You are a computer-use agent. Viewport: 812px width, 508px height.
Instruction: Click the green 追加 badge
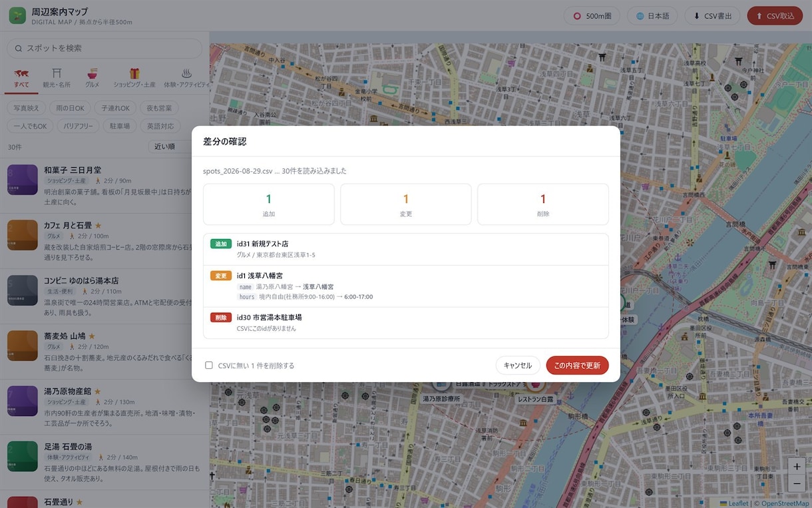(221, 244)
